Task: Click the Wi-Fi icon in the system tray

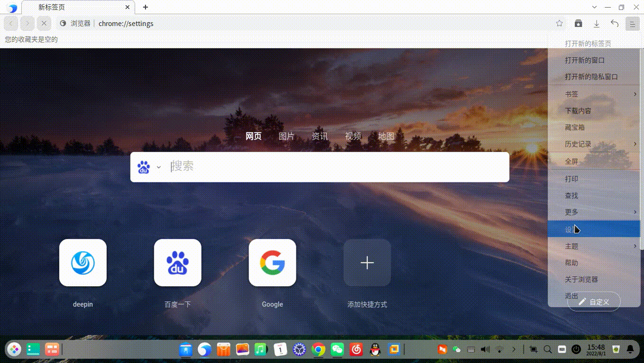Action: coord(499,349)
